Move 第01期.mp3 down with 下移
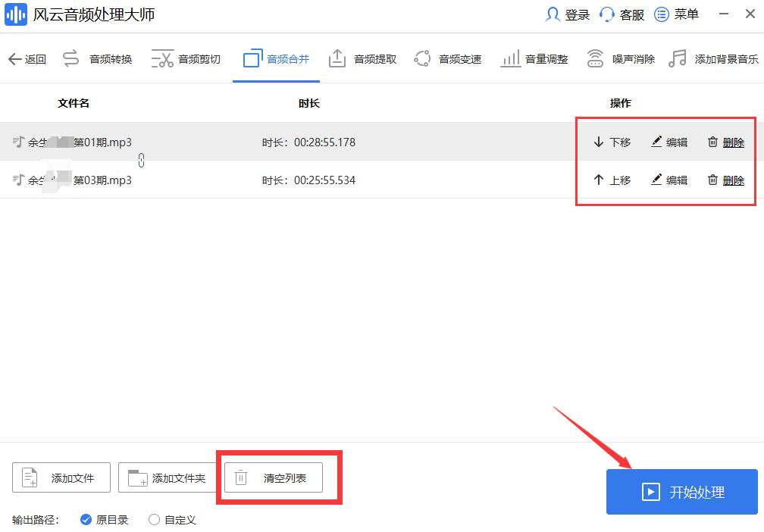The image size is (764, 532). [611, 142]
